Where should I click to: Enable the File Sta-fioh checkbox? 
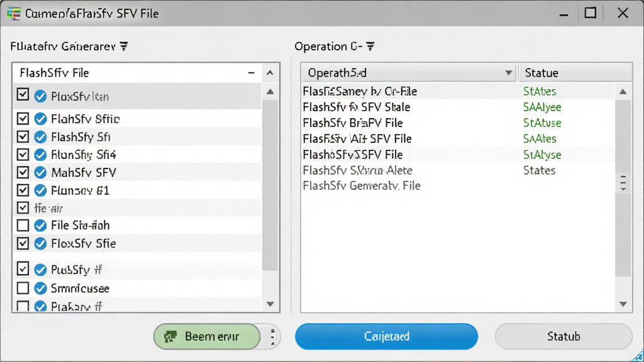click(x=23, y=226)
